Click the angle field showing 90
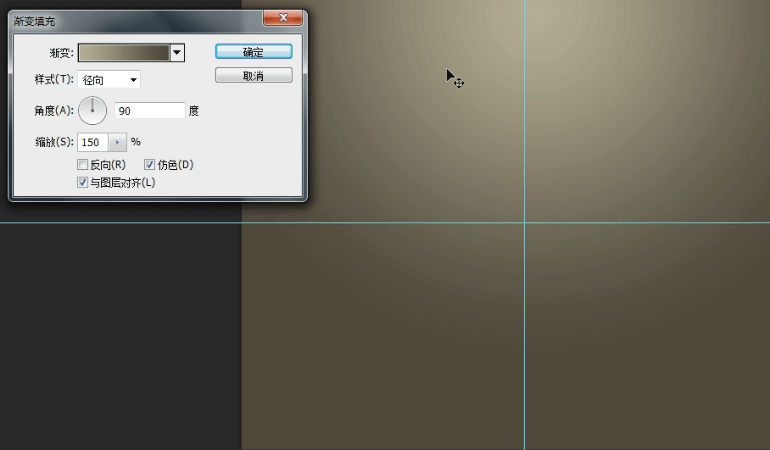This screenshot has height=450, width=770. point(149,111)
